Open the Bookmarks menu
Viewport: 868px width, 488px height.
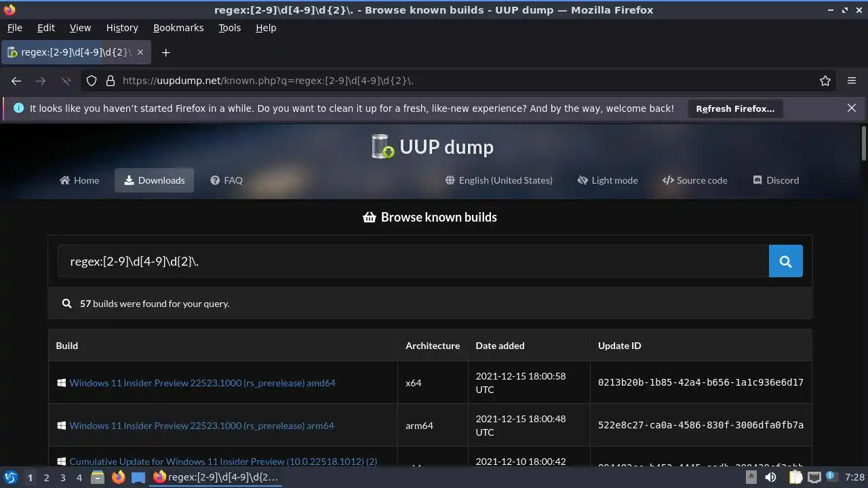coord(178,28)
